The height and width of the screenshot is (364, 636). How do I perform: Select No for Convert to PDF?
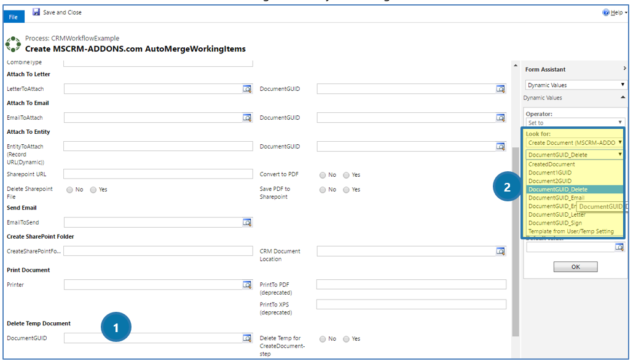click(323, 175)
